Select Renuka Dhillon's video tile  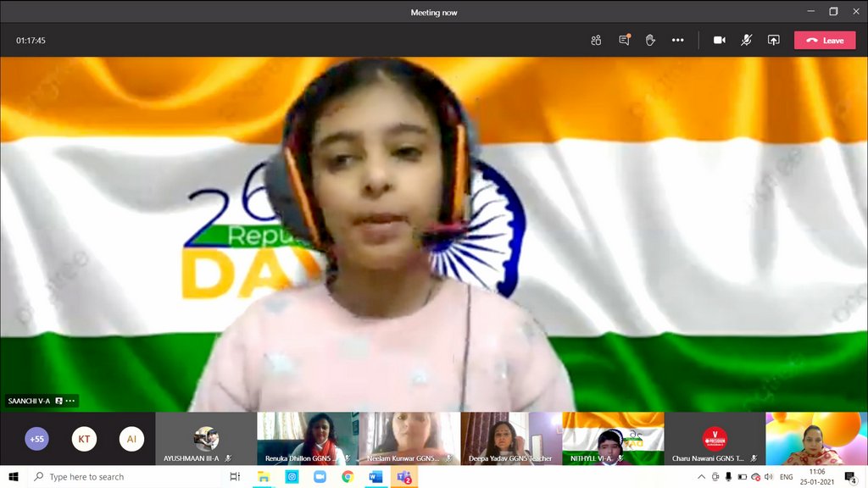click(x=308, y=438)
